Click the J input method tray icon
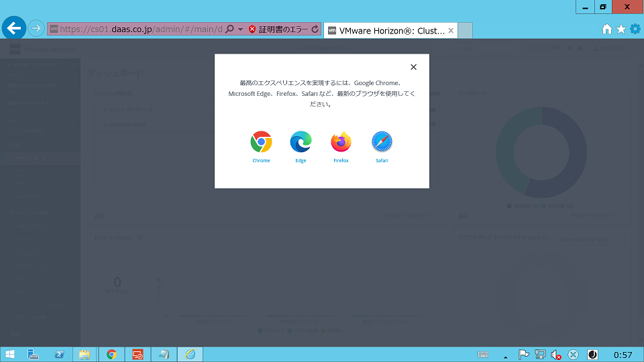Image resolution: width=644 pixels, height=362 pixels. 592,355
